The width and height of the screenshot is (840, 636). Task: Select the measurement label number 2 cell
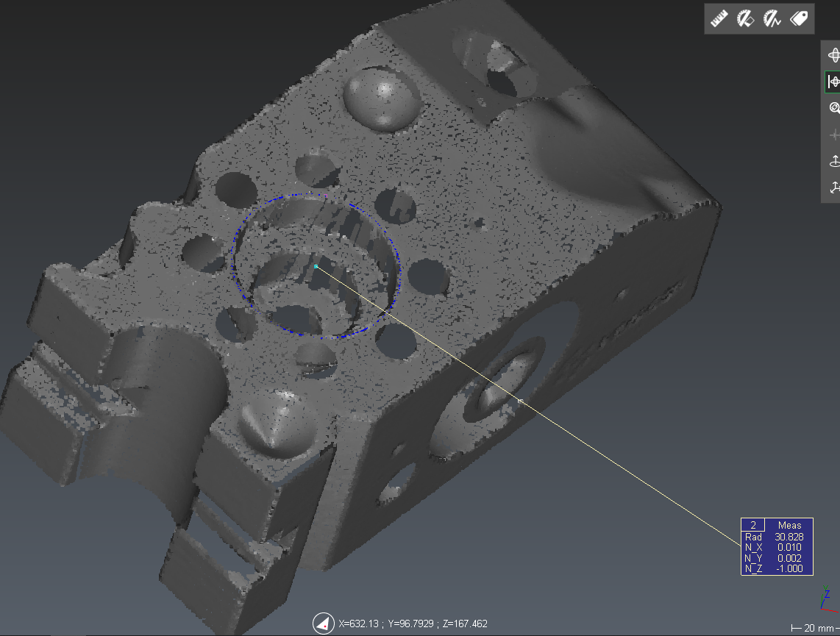[753, 525]
